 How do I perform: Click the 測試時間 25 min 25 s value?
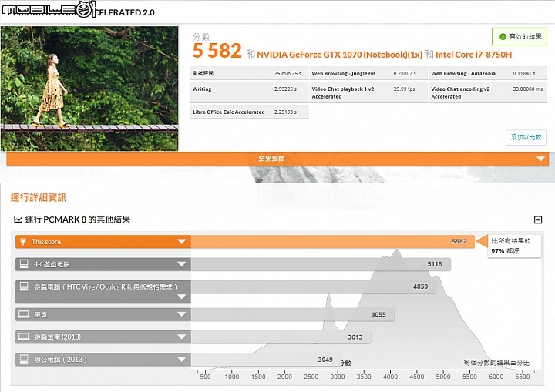288,74
